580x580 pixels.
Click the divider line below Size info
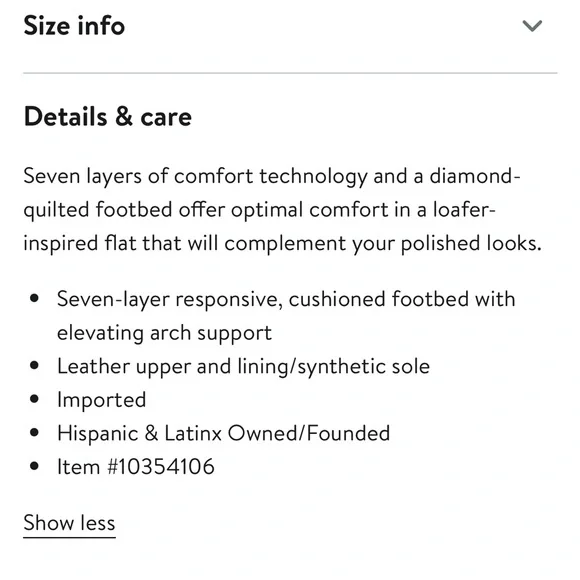pyautogui.click(x=290, y=73)
